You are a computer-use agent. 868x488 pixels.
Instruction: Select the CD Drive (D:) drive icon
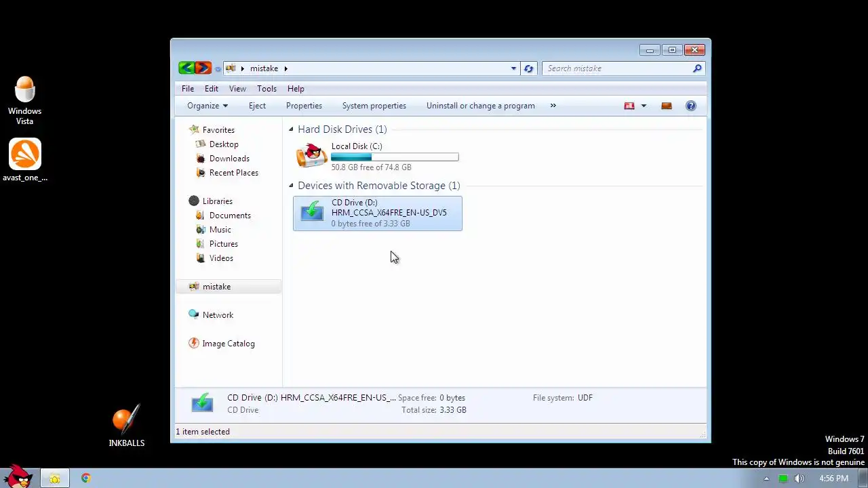(312, 212)
